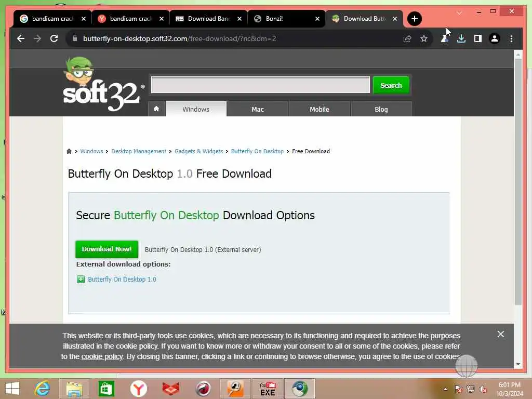Dismiss the cookie banner with the X
This screenshot has width=532, height=399.
[500, 334]
